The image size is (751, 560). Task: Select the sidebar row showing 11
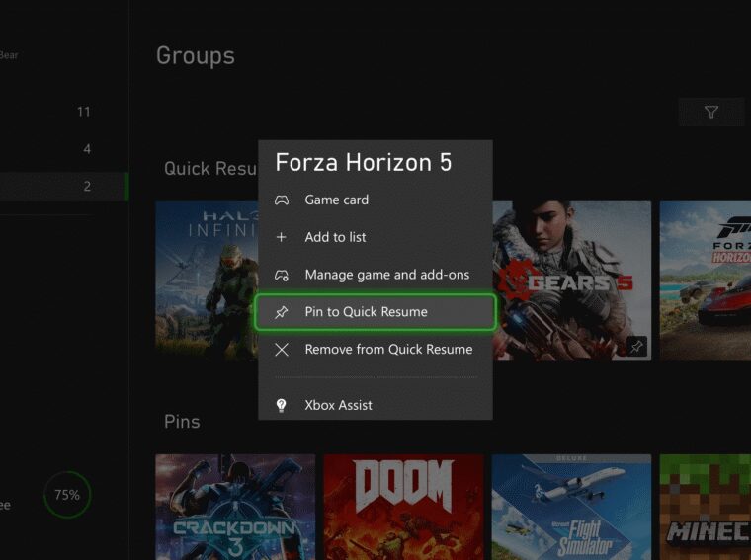pyautogui.click(x=64, y=112)
